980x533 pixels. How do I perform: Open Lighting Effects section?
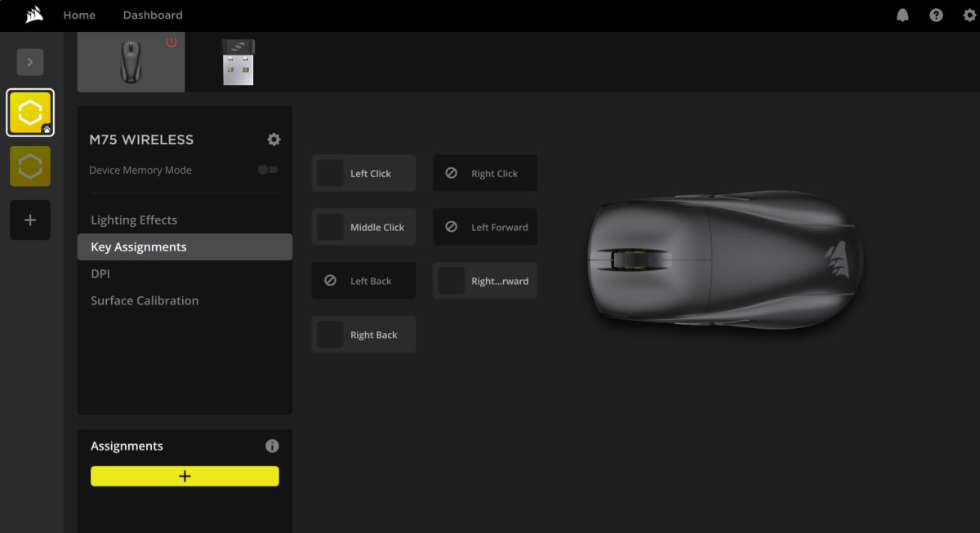(134, 220)
